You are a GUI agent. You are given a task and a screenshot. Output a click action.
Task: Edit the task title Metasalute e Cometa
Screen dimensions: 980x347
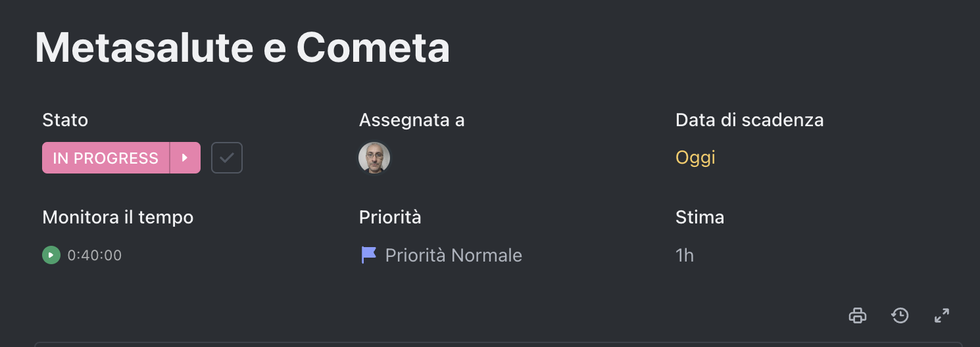pos(242,47)
